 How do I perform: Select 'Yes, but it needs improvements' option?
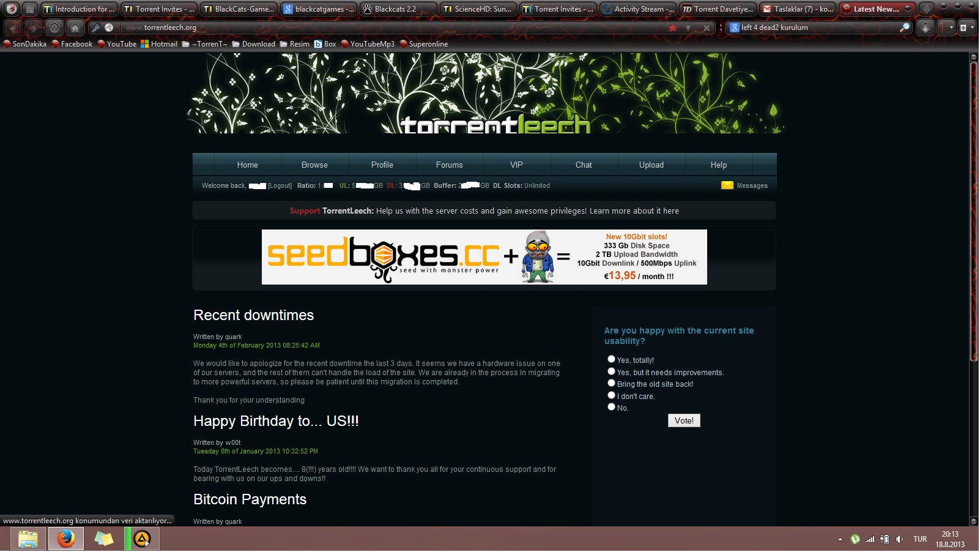coord(611,371)
